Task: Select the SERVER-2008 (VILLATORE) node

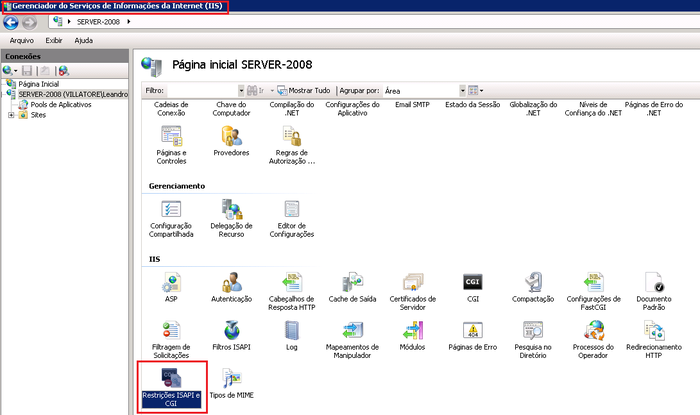Action: (73, 94)
